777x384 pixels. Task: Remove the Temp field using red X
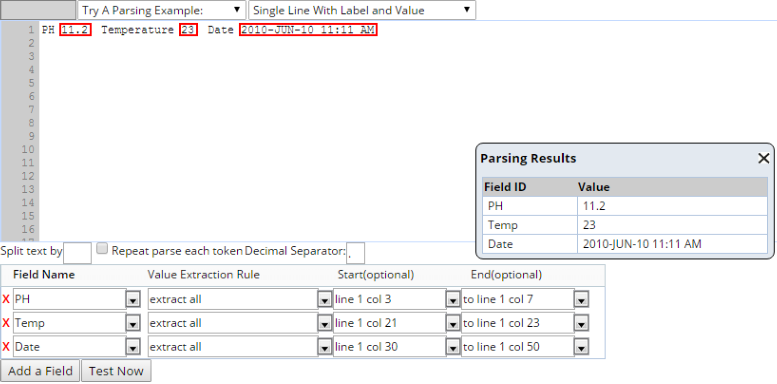pyautogui.click(x=6, y=323)
